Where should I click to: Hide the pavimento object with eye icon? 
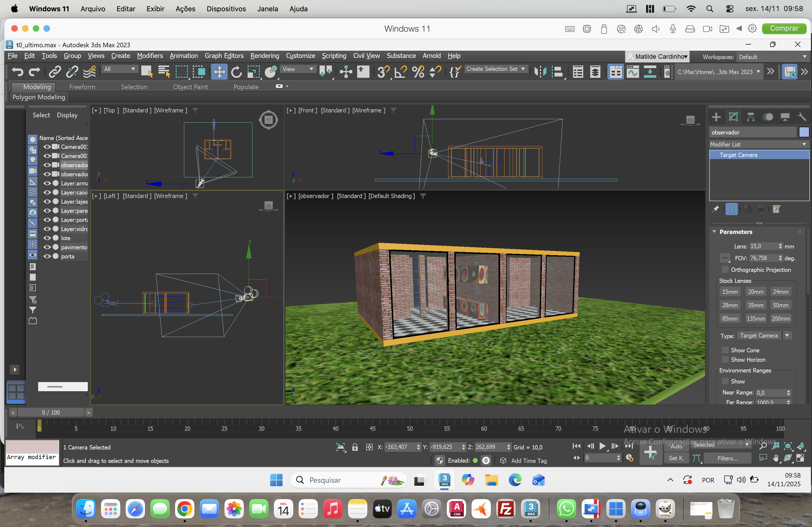47,247
